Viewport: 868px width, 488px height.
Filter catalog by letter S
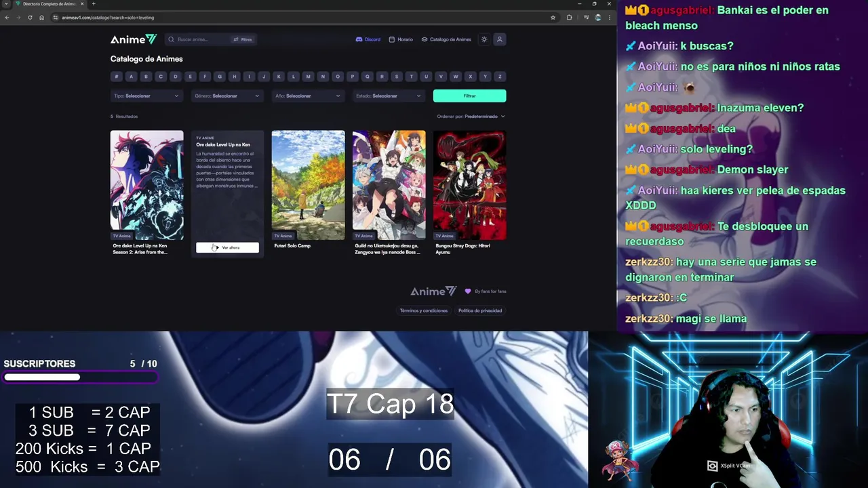[397, 77]
